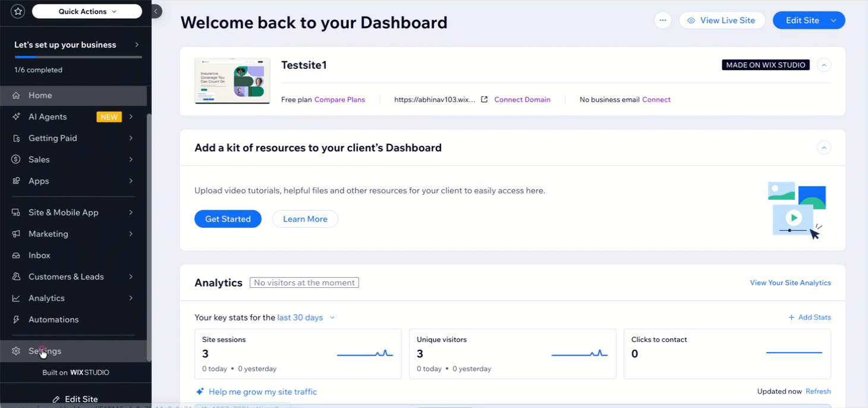
Task: Click the setup progress bar
Action: click(x=78, y=57)
